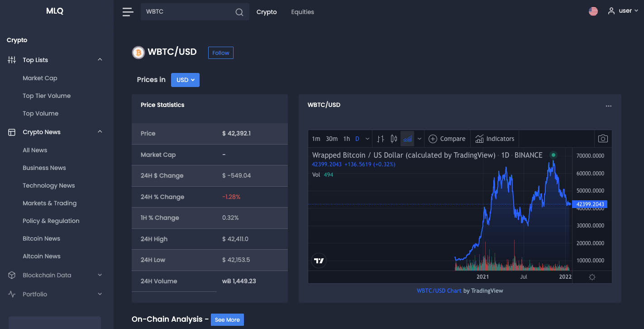Click the US flag language icon
The height and width of the screenshot is (329, 644).
[593, 11]
